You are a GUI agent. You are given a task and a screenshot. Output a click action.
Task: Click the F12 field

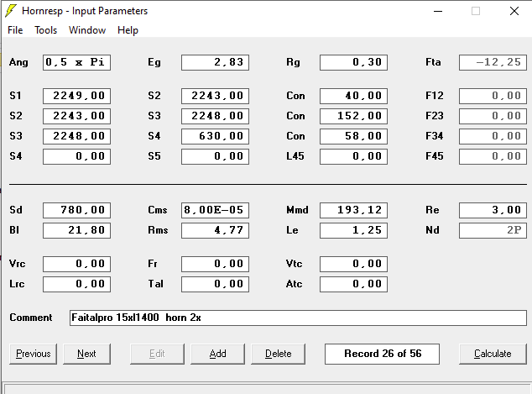pos(493,96)
